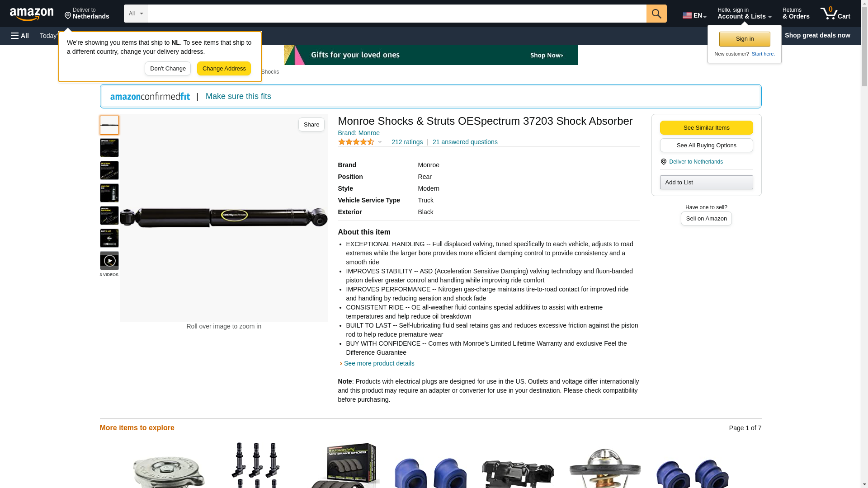Click the search magnifier button
868x488 pixels.
(656, 14)
